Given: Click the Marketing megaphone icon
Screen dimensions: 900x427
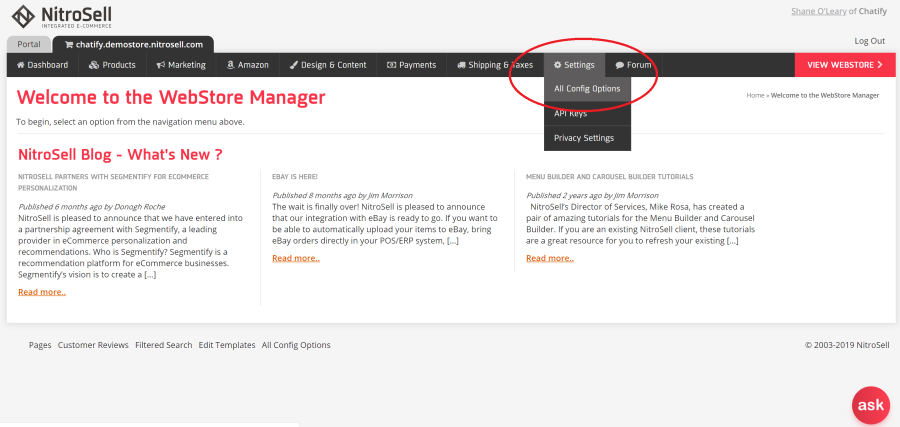Looking at the screenshot, I should tap(161, 65).
